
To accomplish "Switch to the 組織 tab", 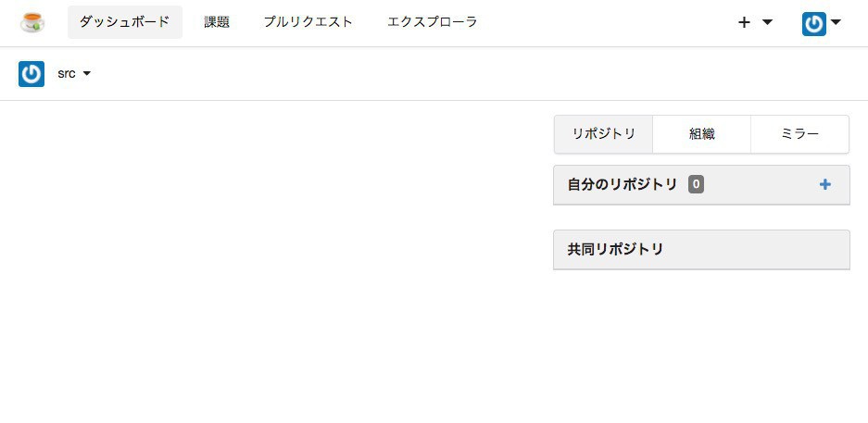I will [701, 134].
